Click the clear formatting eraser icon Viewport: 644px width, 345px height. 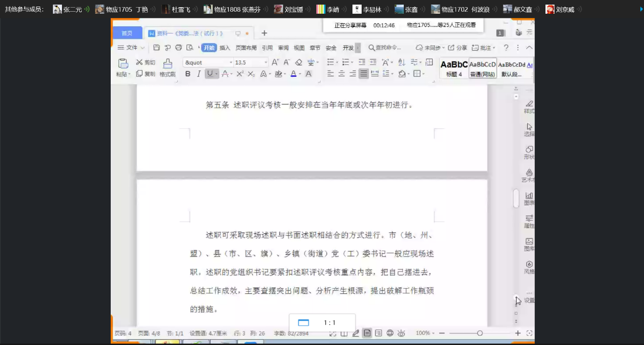point(299,62)
